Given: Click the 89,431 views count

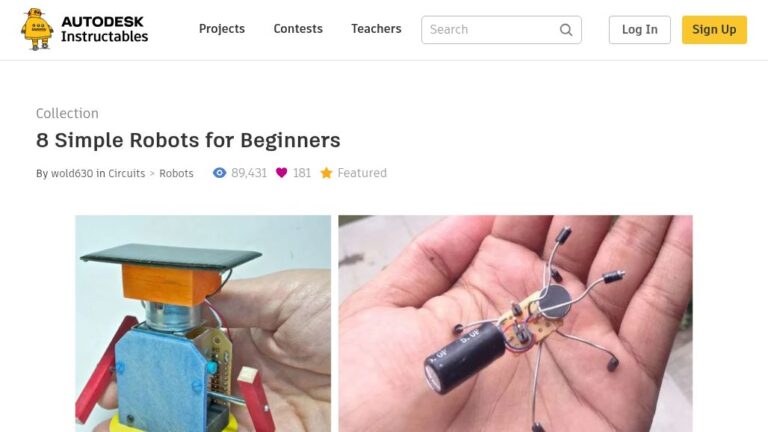Looking at the screenshot, I should pos(249,173).
